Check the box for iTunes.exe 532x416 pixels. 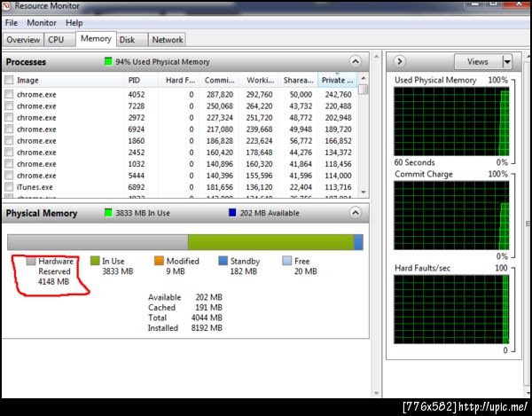click(x=9, y=186)
